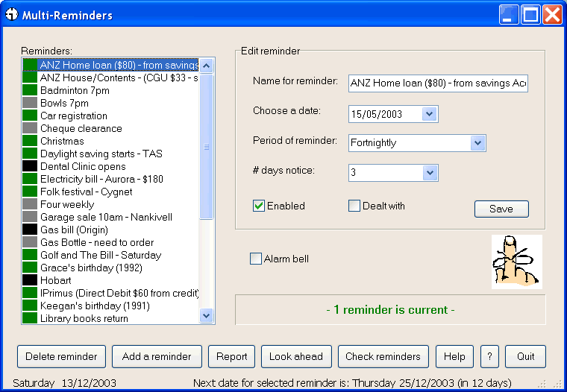Click the question mark button

tap(489, 356)
